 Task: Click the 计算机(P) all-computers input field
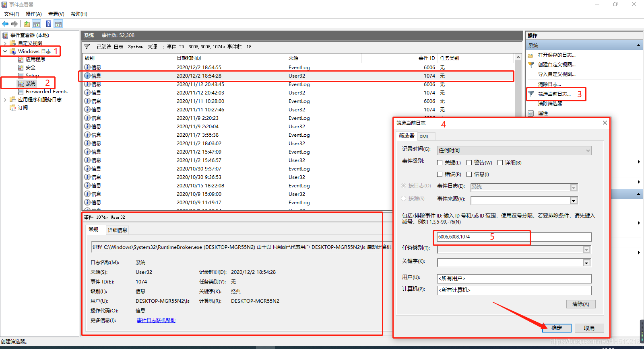(x=514, y=290)
